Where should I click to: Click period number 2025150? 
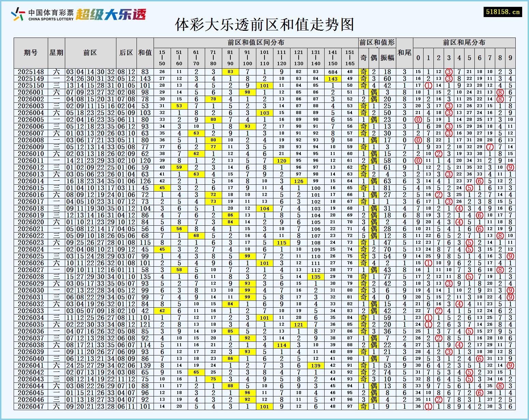click(31, 85)
